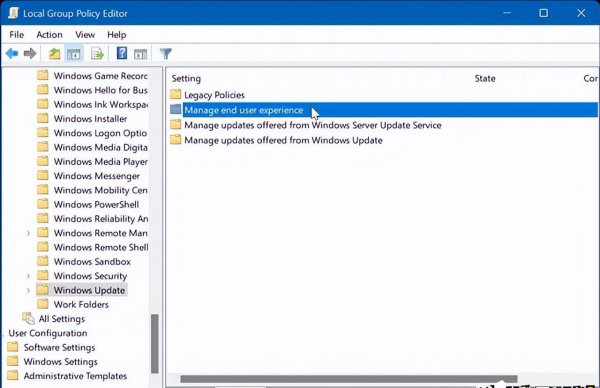Select Windows Installer tree item

click(90, 119)
